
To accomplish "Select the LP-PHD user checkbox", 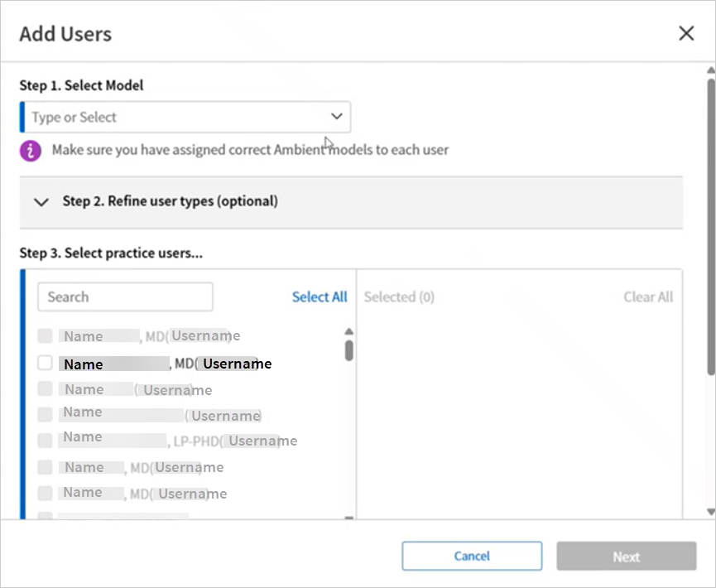I will [x=46, y=440].
